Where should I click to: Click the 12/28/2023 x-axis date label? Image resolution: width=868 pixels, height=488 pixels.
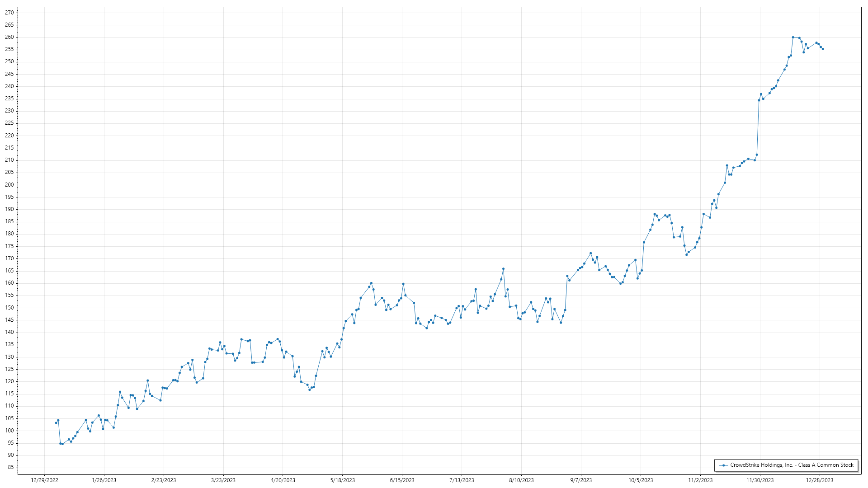tap(820, 480)
